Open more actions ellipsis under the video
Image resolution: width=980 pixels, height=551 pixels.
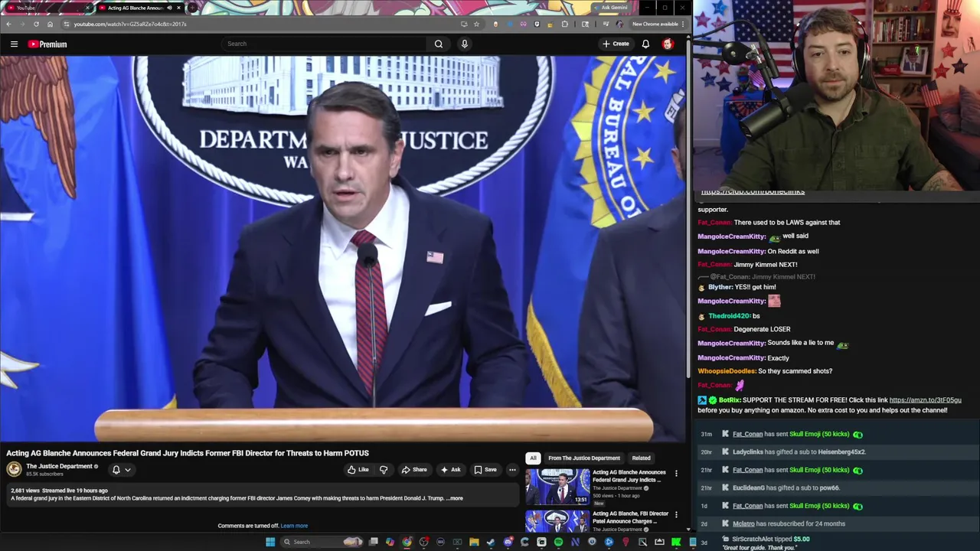512,470
